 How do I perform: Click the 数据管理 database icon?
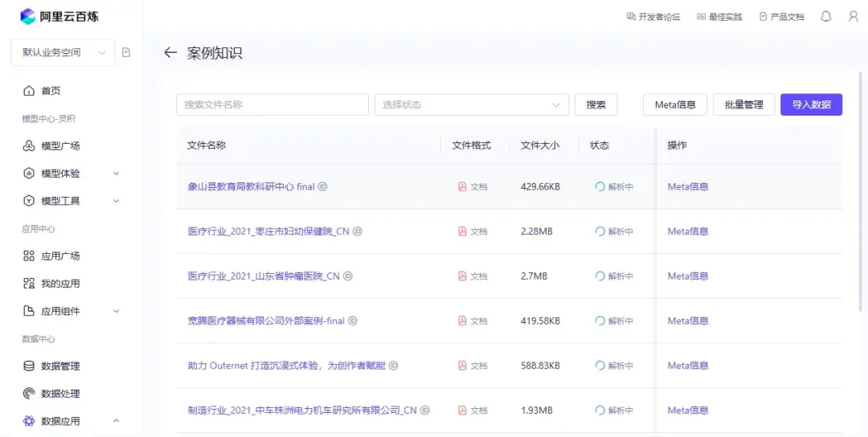tap(29, 366)
